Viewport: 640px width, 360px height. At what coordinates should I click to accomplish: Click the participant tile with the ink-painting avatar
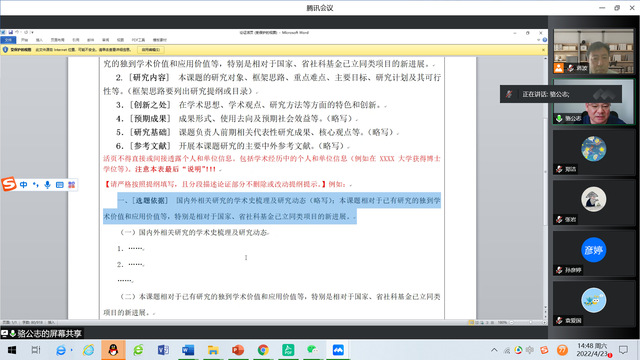(593, 203)
